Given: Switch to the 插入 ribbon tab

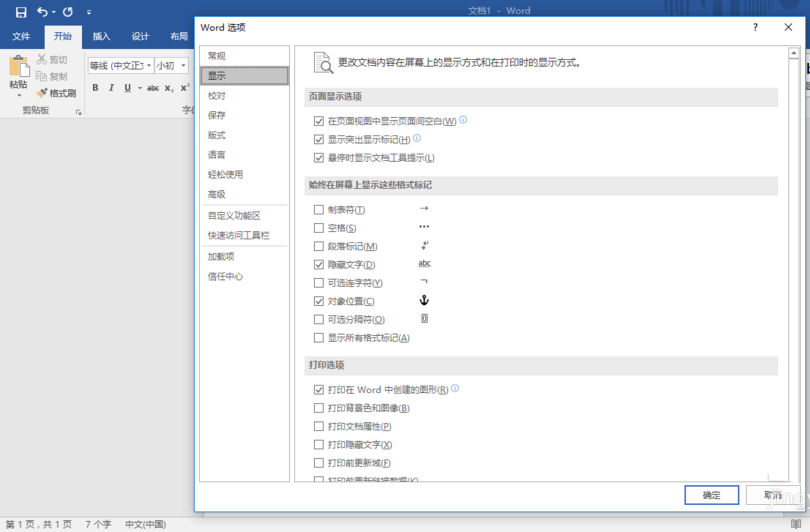Looking at the screenshot, I should 101,36.
